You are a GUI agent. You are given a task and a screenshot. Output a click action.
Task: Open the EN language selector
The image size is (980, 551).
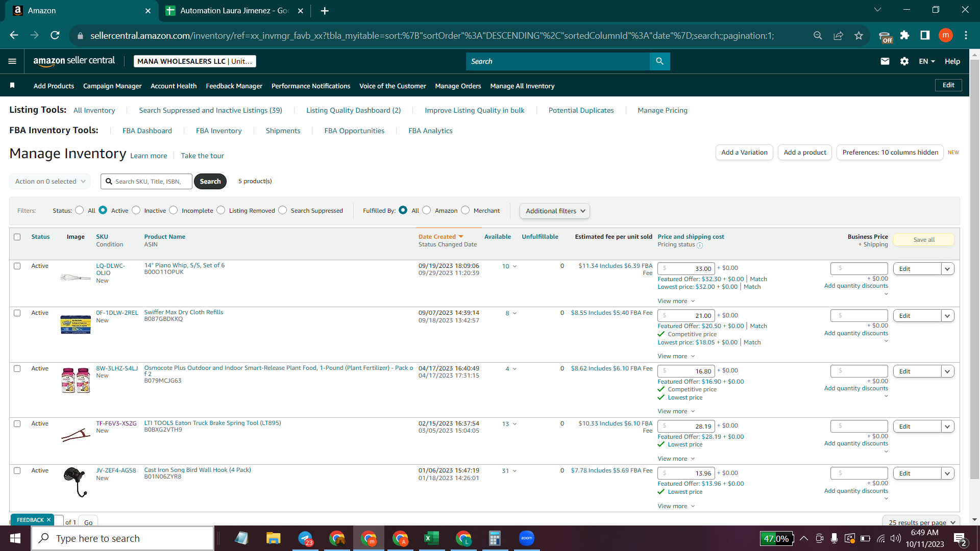pyautogui.click(x=927, y=61)
